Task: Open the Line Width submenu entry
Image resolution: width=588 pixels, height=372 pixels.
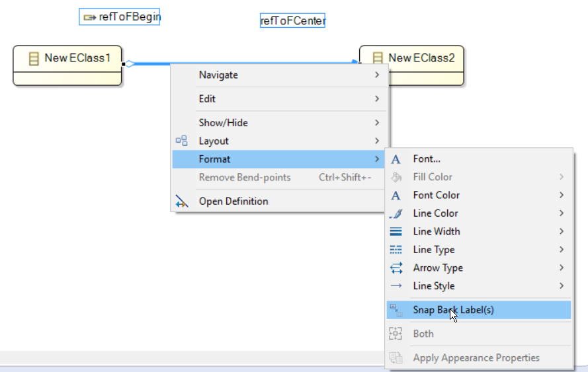Action: pyautogui.click(x=437, y=232)
